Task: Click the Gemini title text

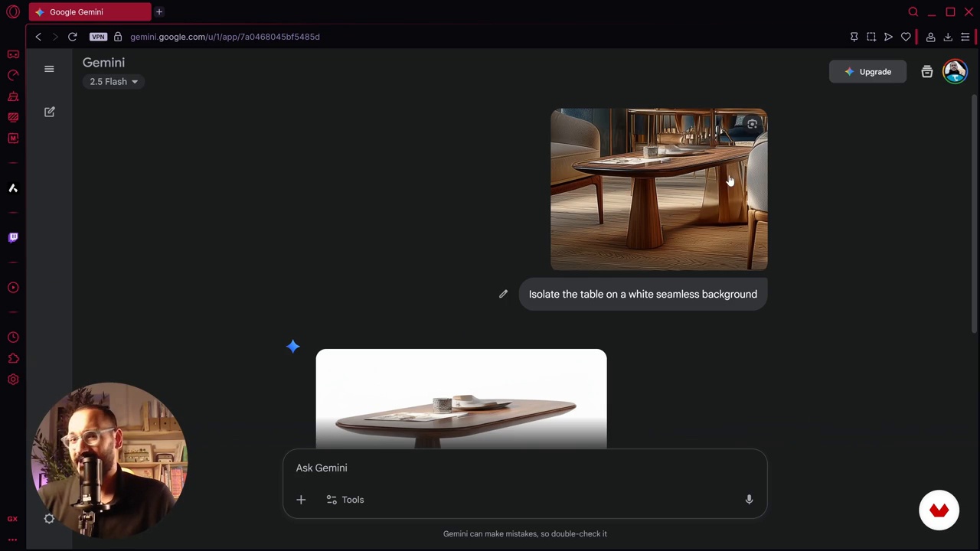Action: pyautogui.click(x=103, y=63)
